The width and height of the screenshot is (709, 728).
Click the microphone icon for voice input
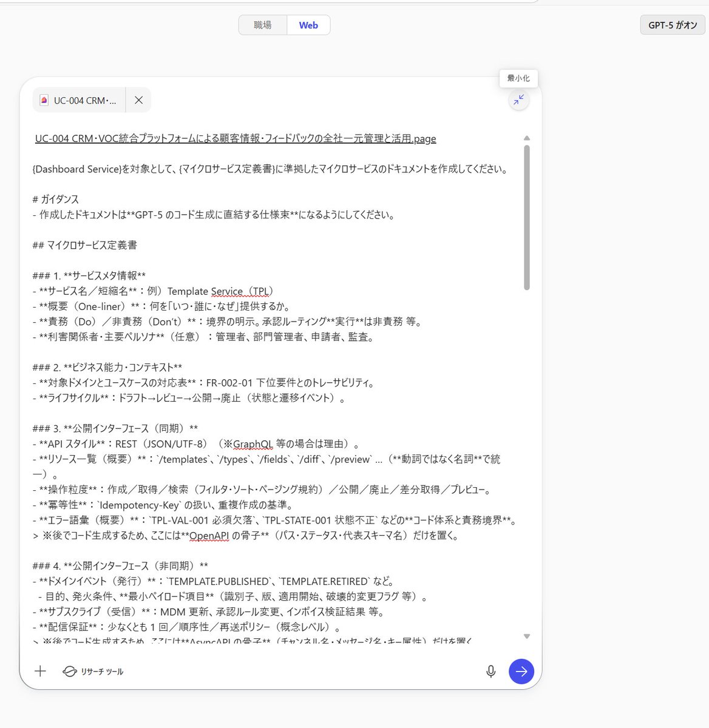click(x=491, y=671)
